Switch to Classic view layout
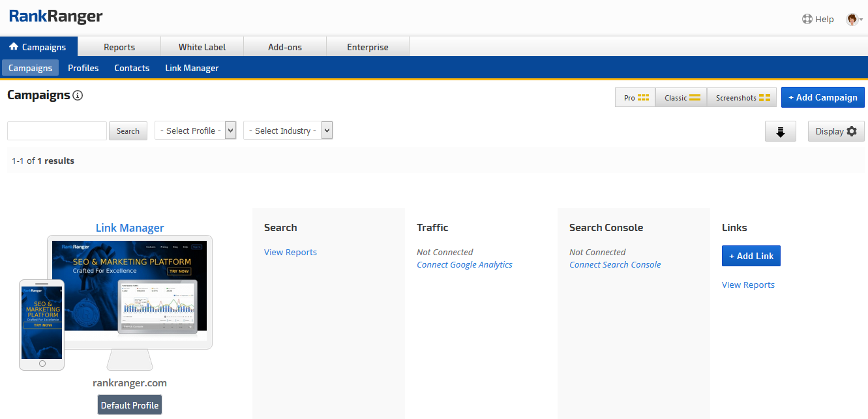Screen dimensions: 868x419 [x=681, y=98]
